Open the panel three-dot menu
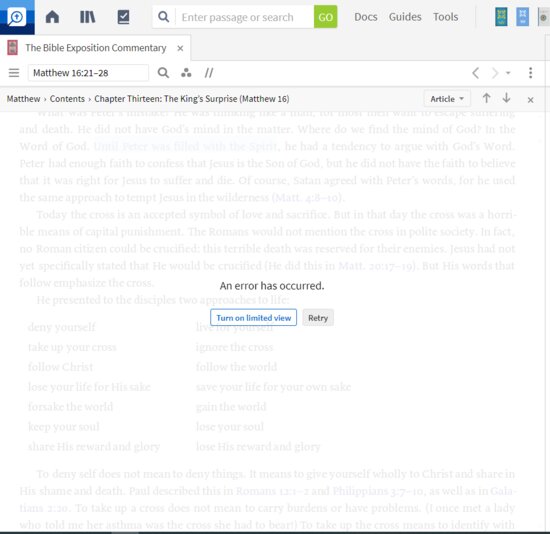This screenshot has width=550, height=534. [530, 73]
